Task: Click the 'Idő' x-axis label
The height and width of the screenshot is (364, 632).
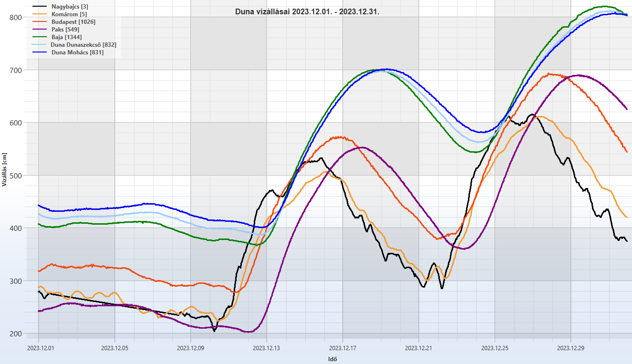Action: click(x=333, y=359)
